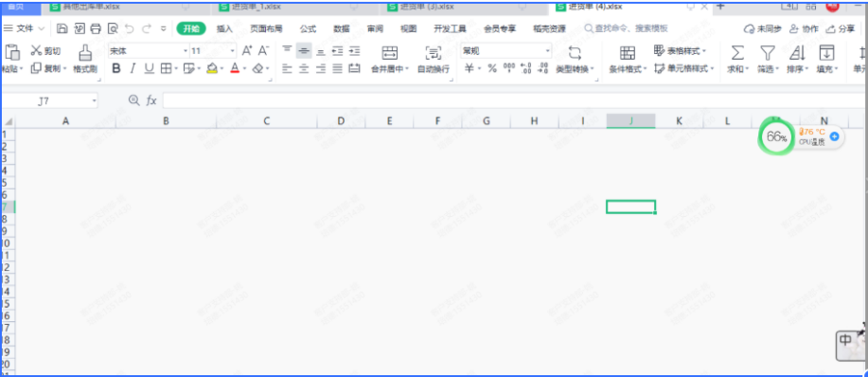868x377 pixels.
Task: Toggle Italic formatting
Action: [133, 68]
